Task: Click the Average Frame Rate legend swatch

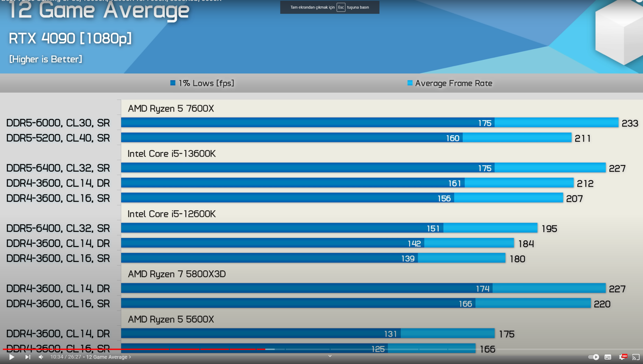Action: coord(410,83)
